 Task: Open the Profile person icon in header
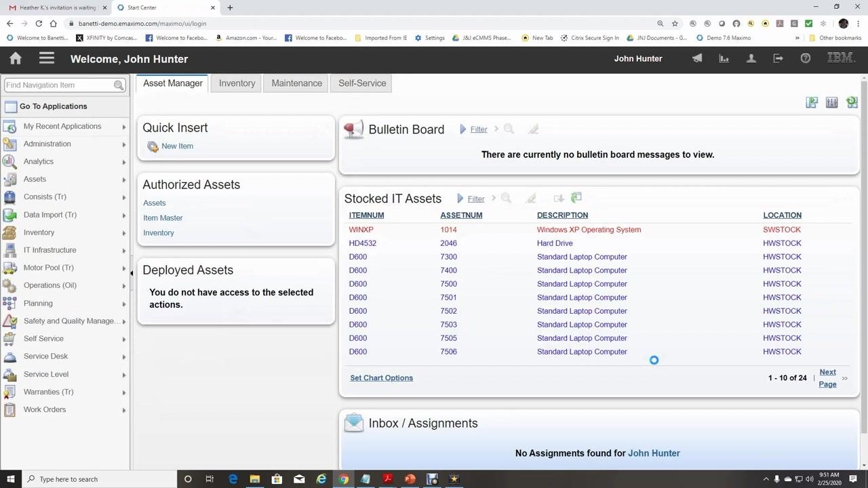point(751,58)
